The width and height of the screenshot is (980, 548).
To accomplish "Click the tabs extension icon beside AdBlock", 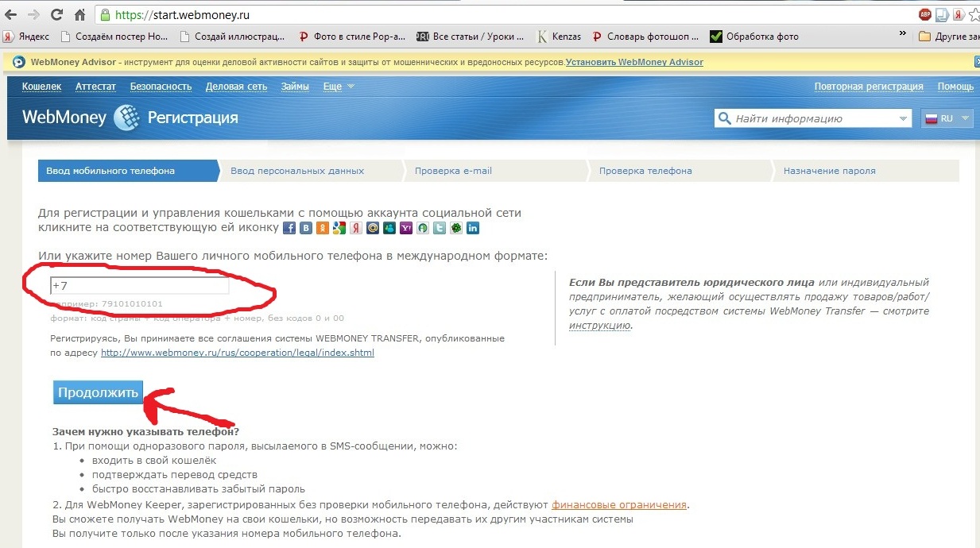I will [x=942, y=14].
